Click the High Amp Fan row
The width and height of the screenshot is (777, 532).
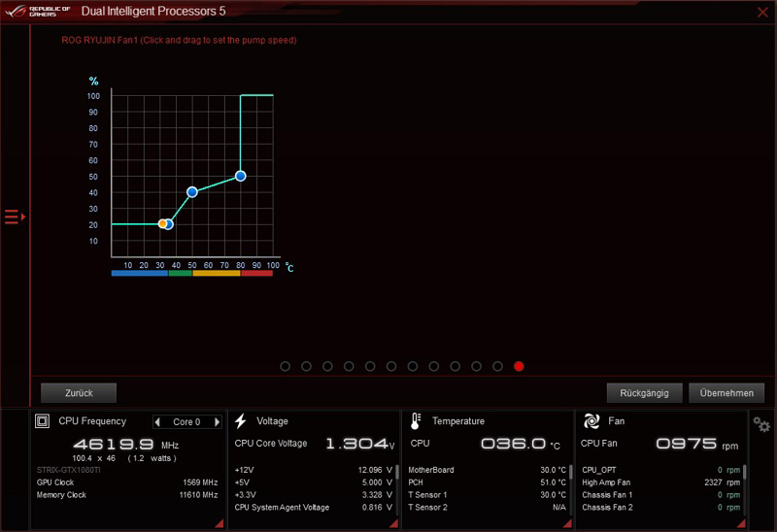(x=661, y=482)
